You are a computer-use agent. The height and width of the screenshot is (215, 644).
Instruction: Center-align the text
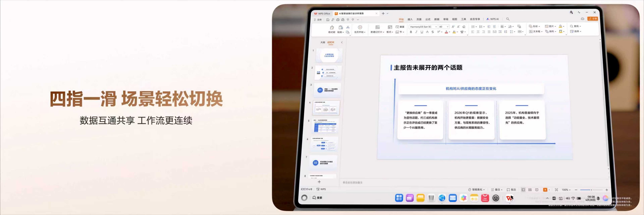click(x=478, y=32)
